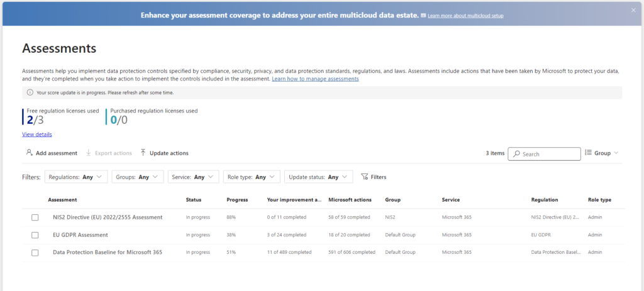Sort by the Progress column header
The width and height of the screenshot is (644, 291).
(236, 200)
